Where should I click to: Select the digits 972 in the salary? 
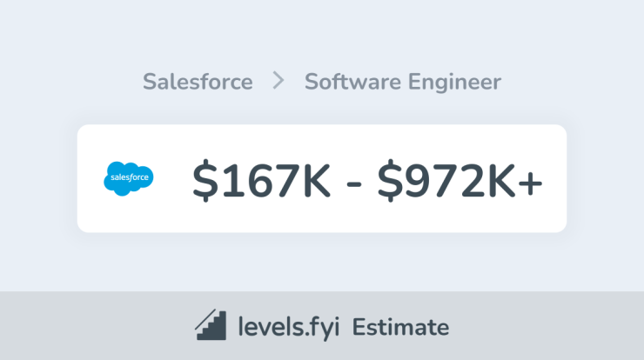(x=445, y=180)
